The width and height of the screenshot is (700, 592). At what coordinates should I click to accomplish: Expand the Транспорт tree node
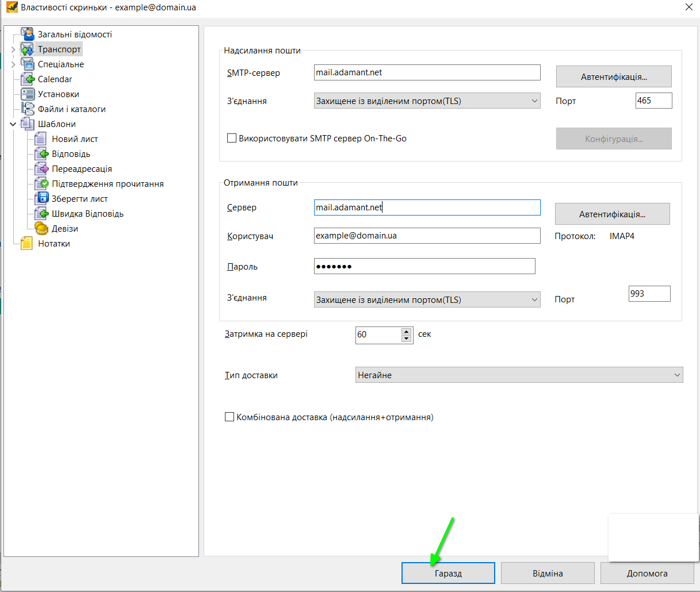coord(13,49)
